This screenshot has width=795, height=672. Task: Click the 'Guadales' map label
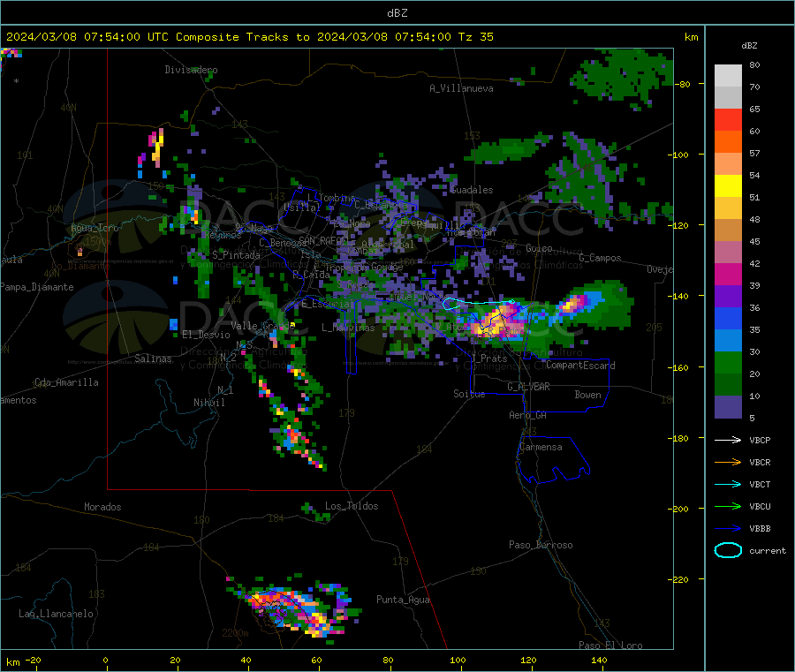472,190
